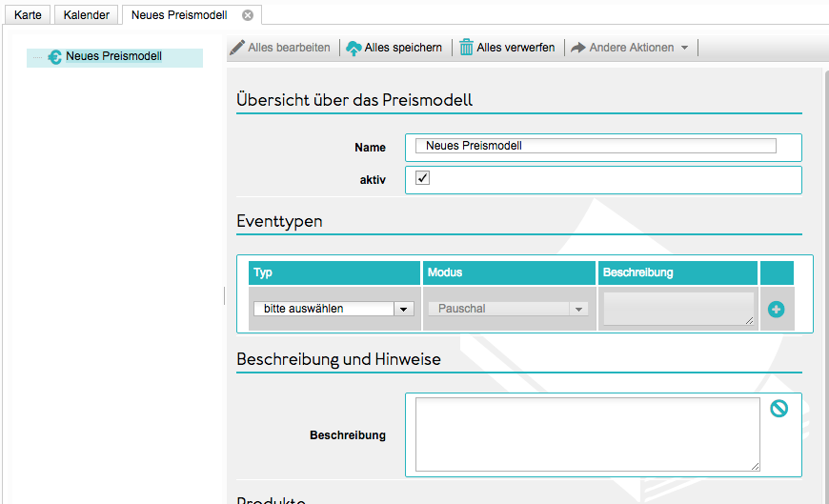Toggle the aktiv checkbox

(423, 178)
